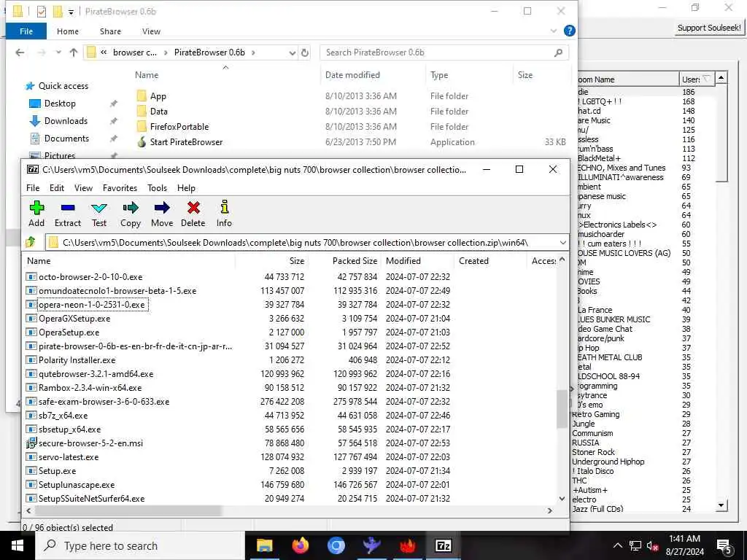Show hidden system tray icons
The width and height of the screenshot is (747, 560).
617,545
